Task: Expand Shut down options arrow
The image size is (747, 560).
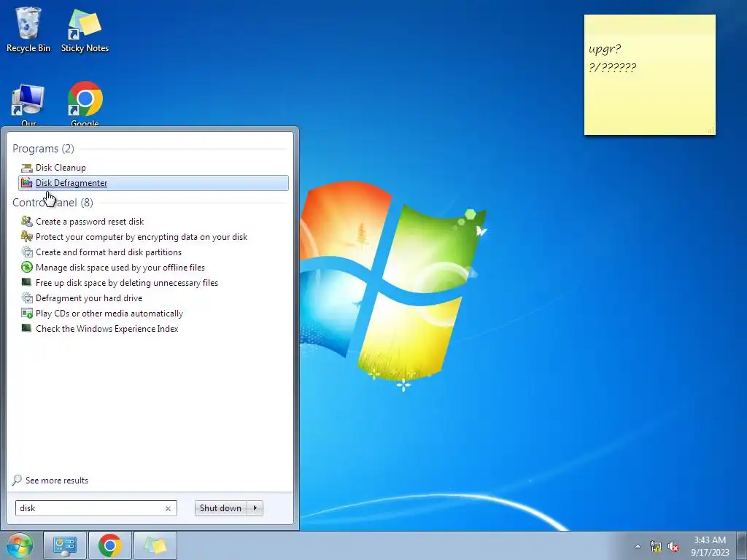Action: [255, 508]
